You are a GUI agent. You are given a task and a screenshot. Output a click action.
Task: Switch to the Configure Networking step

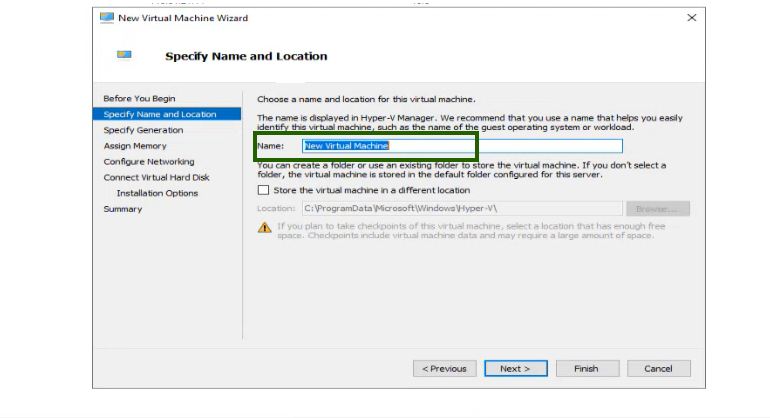(x=149, y=162)
